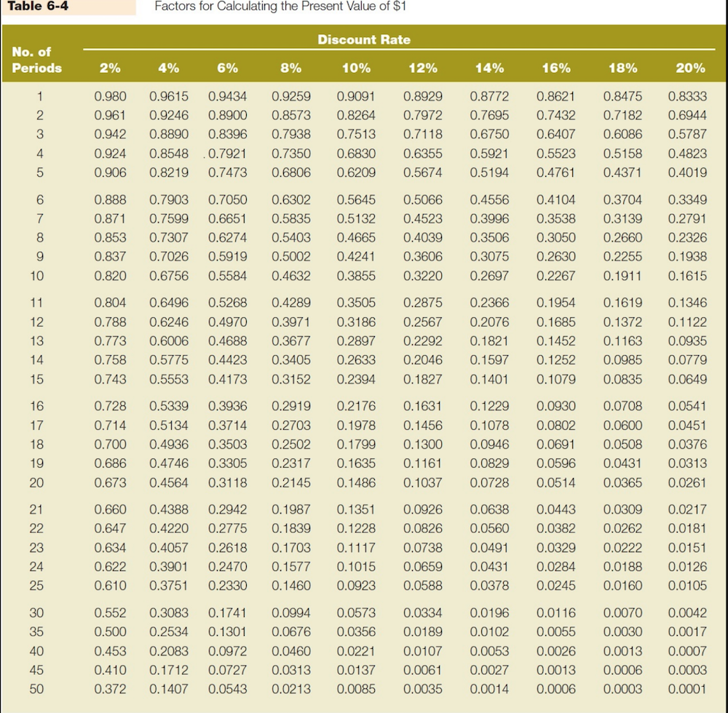This screenshot has height=713, width=728.
Task: Select 0.7921 in period 4 row
Action: click(227, 154)
